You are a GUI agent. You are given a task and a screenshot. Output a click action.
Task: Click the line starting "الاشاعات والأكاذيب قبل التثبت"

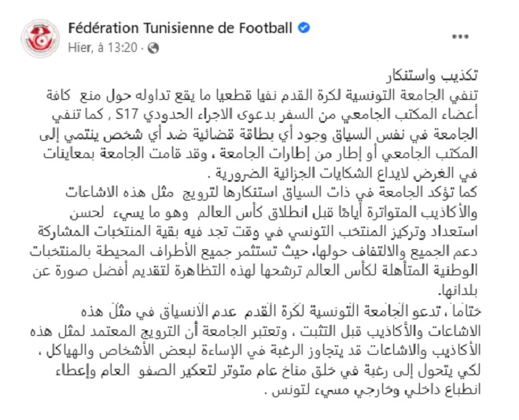pos(256,330)
